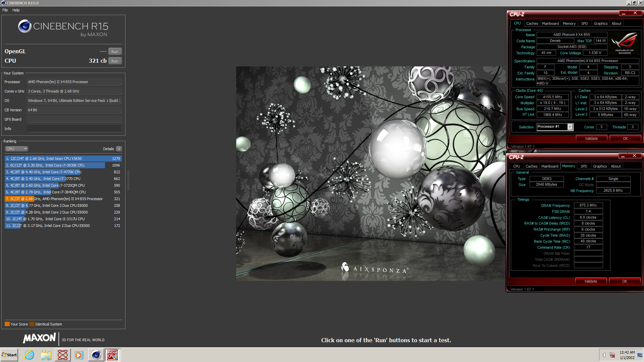Click Validate in top CPU-Z window
Image resolution: width=644 pixels, height=362 pixels.
pyautogui.click(x=591, y=138)
